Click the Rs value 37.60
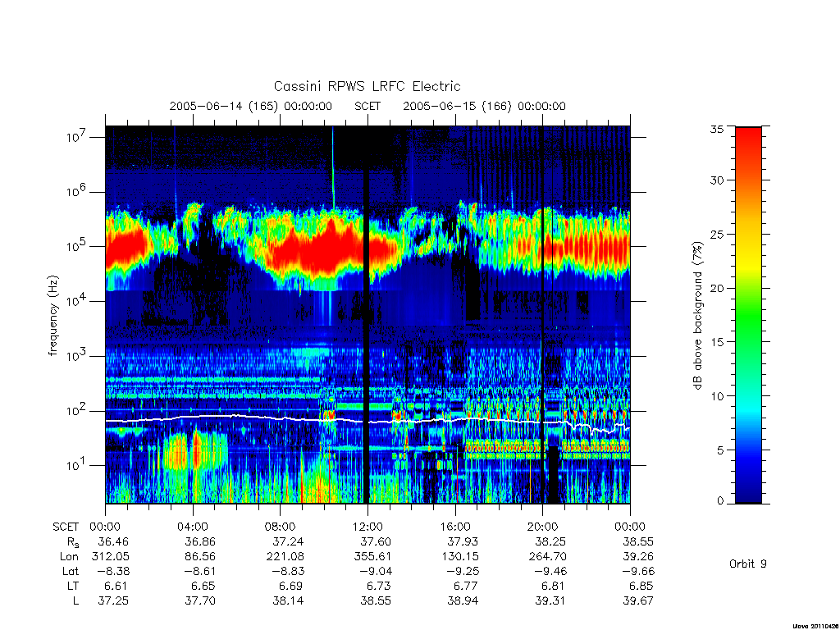 [x=376, y=541]
